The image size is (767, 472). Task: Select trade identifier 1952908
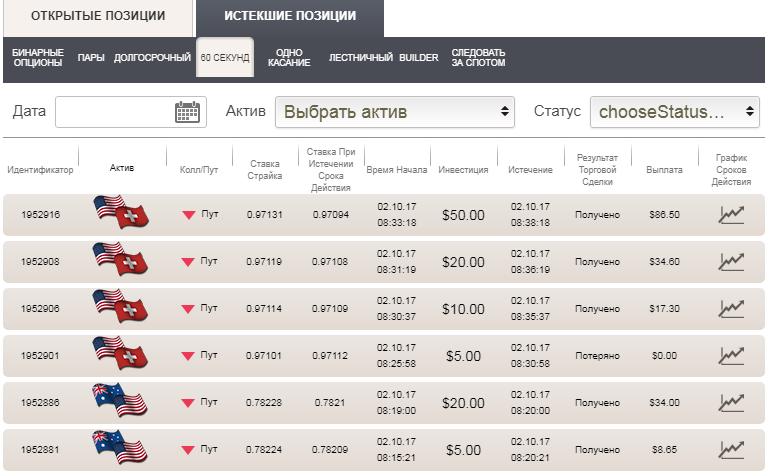(x=40, y=262)
